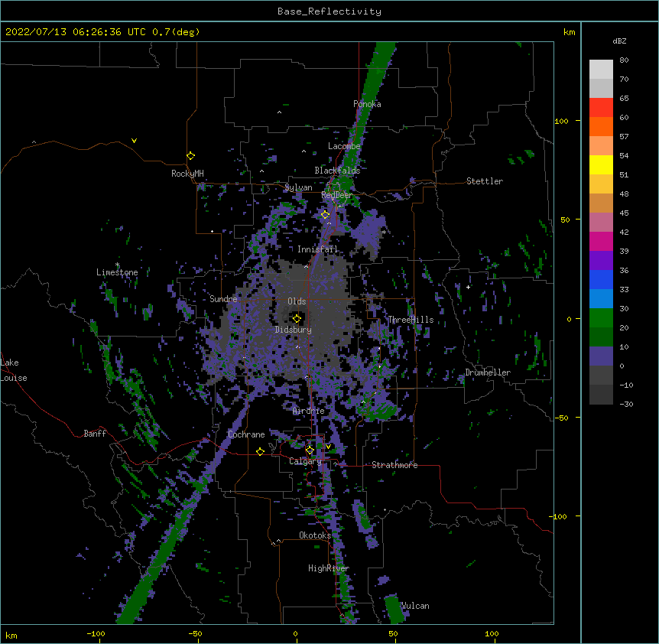The width and height of the screenshot is (659, 644).
Task: Select the magenta 42 dBZ legend swatch
Action: (x=601, y=241)
